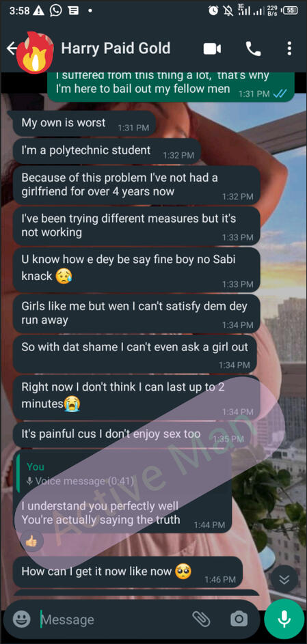Start a voice call from chat header

[x=253, y=49]
